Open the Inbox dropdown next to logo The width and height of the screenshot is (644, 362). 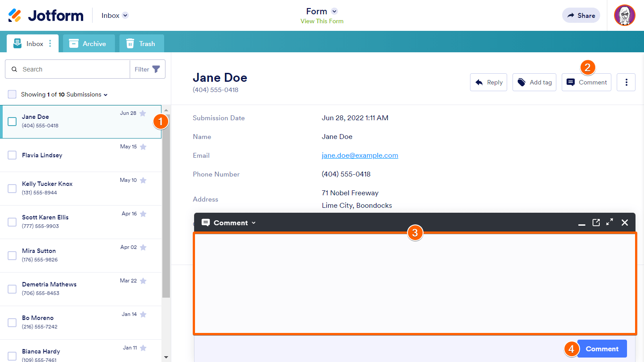(125, 16)
